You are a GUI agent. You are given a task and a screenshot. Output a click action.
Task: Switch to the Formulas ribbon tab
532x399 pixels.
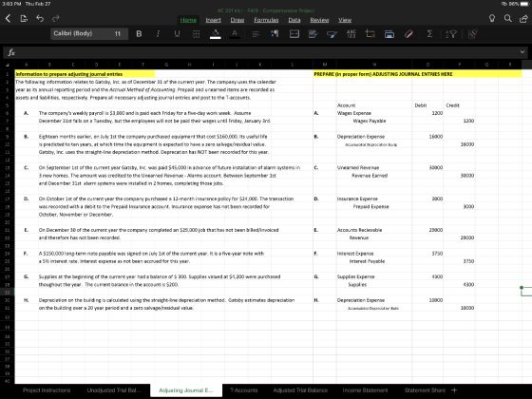click(x=266, y=20)
